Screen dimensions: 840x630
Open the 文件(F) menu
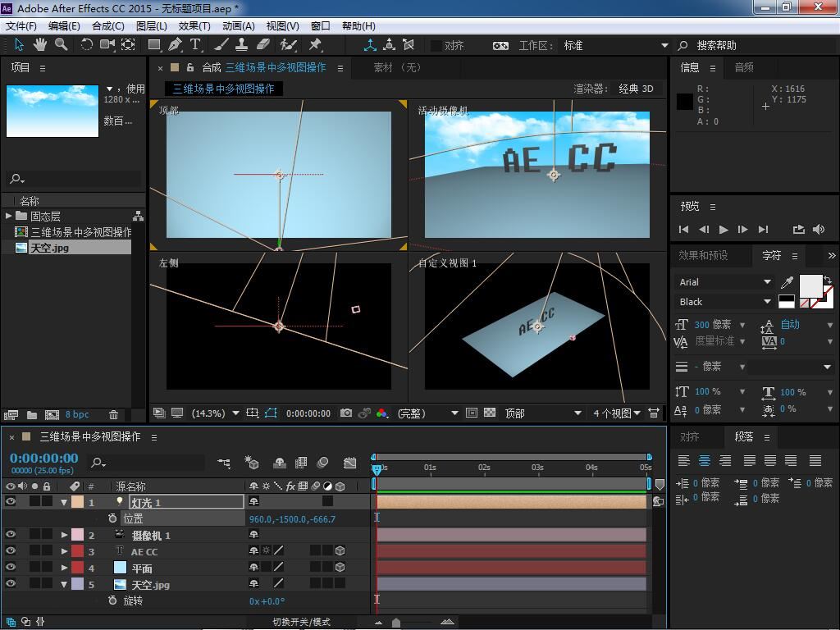[21, 25]
